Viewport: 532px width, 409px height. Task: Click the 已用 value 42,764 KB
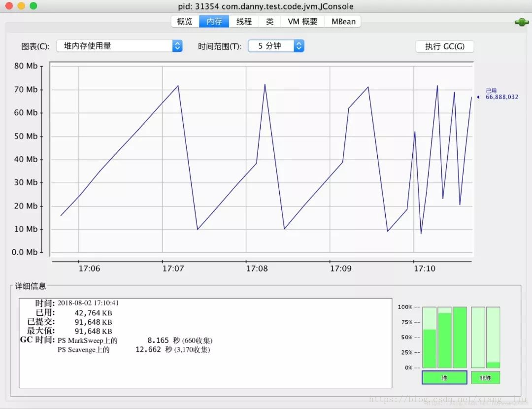pos(93,313)
